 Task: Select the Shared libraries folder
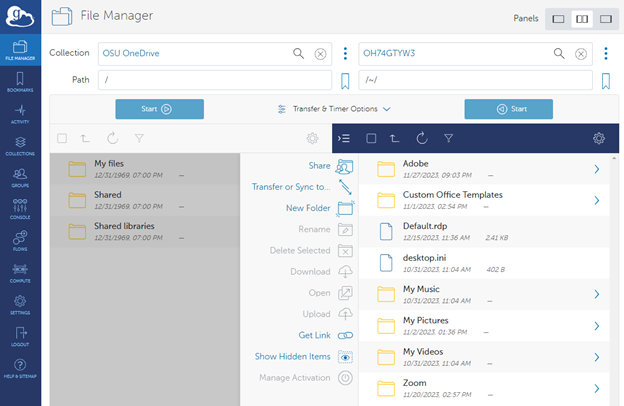(x=145, y=231)
